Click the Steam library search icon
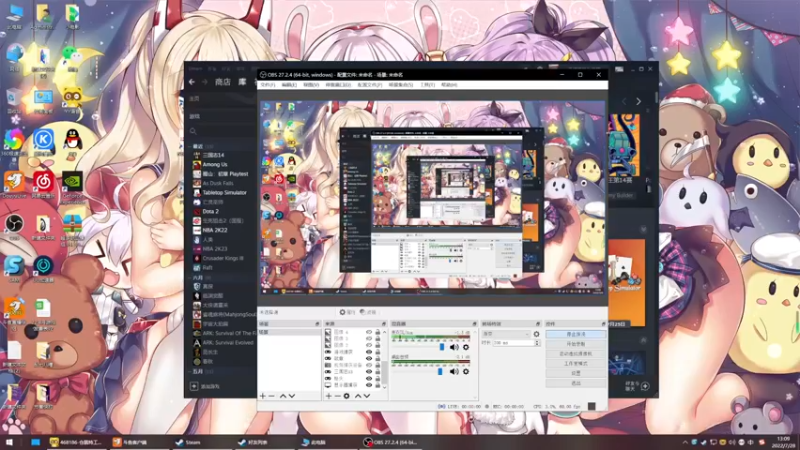800x450 pixels. click(193, 132)
